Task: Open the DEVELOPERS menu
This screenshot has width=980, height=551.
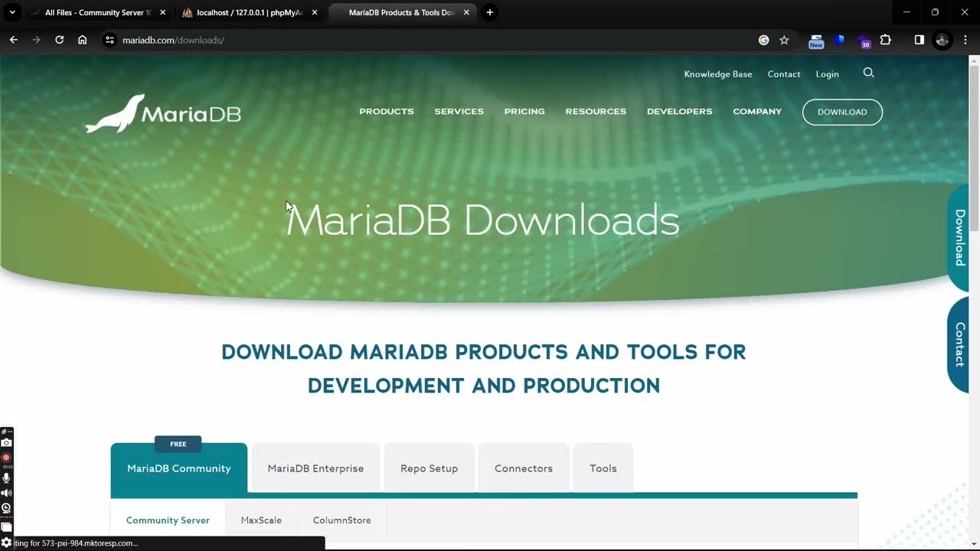Action: point(680,112)
